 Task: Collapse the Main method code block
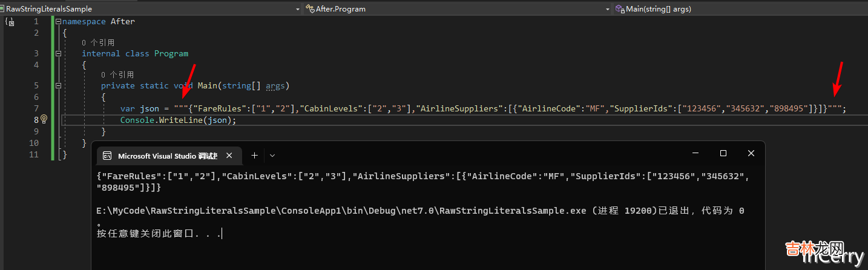tap(58, 86)
